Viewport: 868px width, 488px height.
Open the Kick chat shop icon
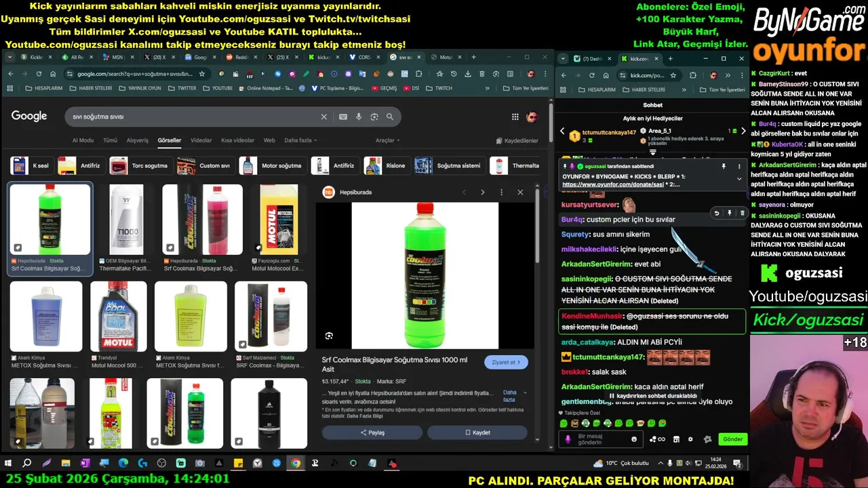676,439
